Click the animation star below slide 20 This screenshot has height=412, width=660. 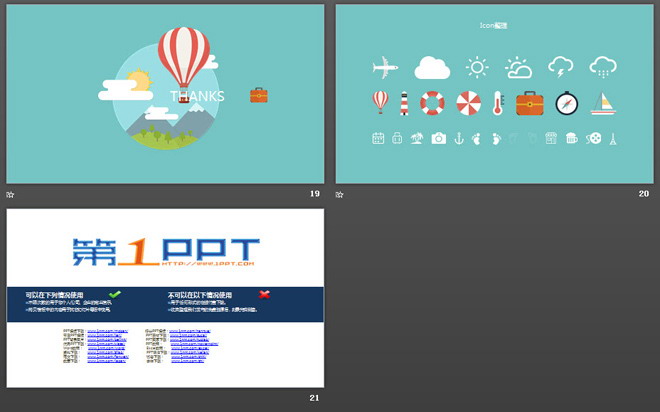coord(339,194)
